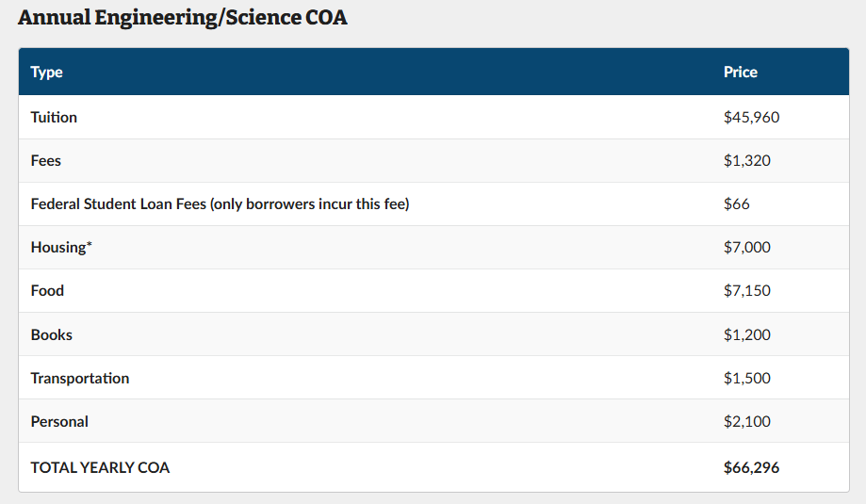Image resolution: width=866 pixels, height=504 pixels.
Task: Click the $66,296 total price
Action: [751, 468]
